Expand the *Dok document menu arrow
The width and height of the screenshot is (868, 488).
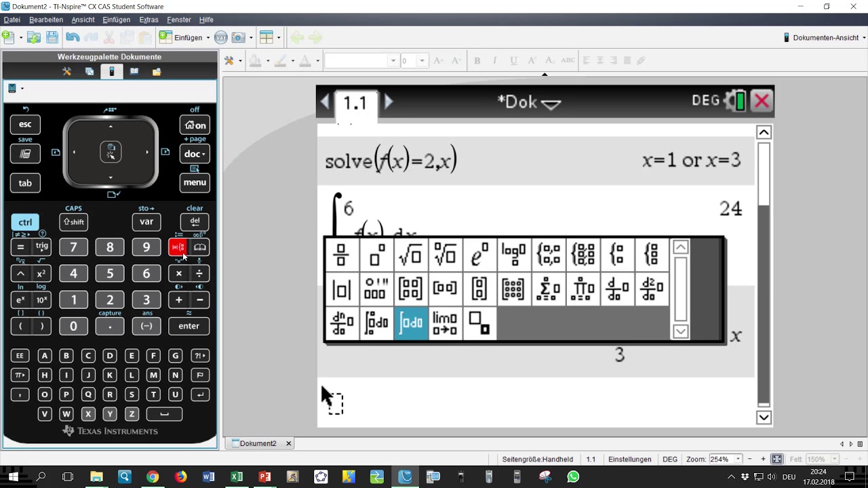(x=551, y=104)
